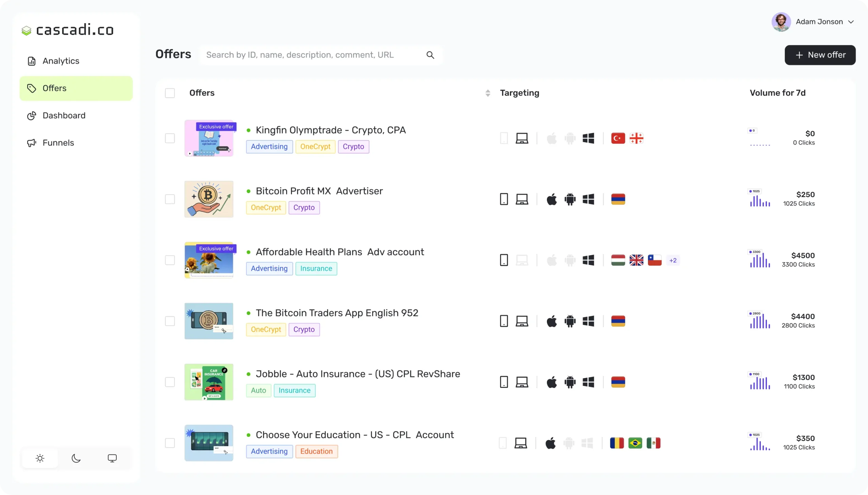The height and width of the screenshot is (495, 868).
Task: Expand +2 more countries badge
Action: (673, 261)
